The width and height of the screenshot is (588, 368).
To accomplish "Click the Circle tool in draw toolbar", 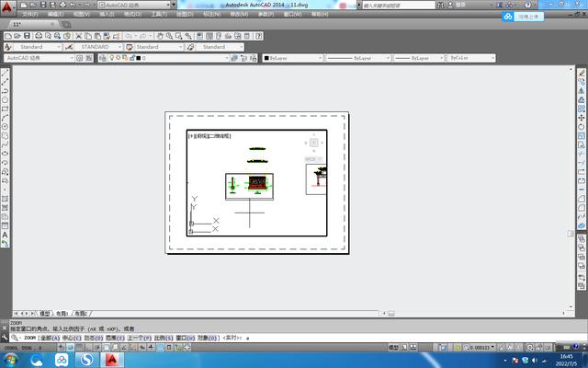I will coord(6,127).
